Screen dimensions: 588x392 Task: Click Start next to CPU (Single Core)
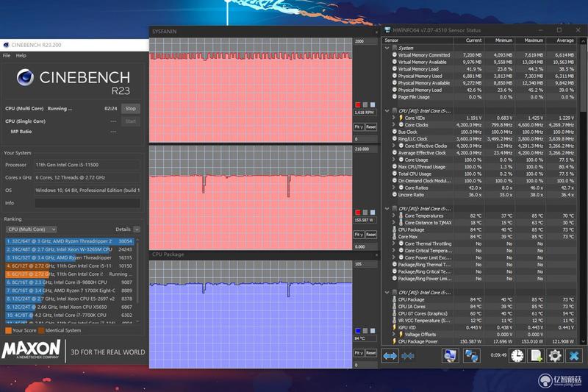click(131, 121)
